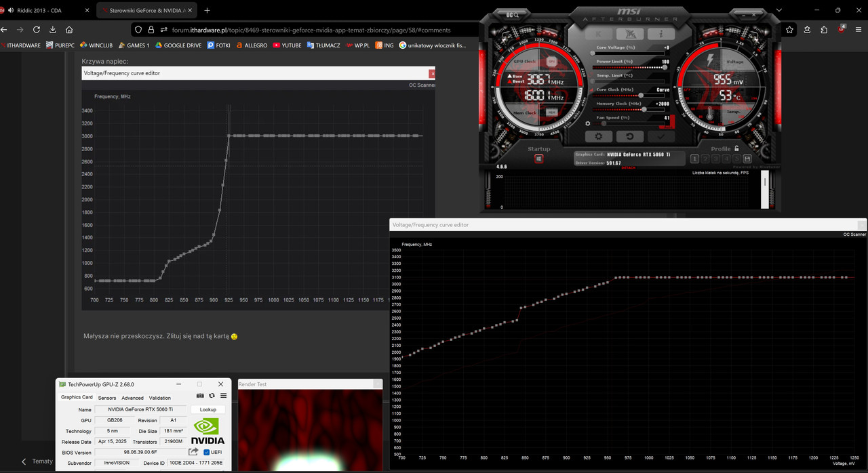Open browser downloads icon

(53, 30)
